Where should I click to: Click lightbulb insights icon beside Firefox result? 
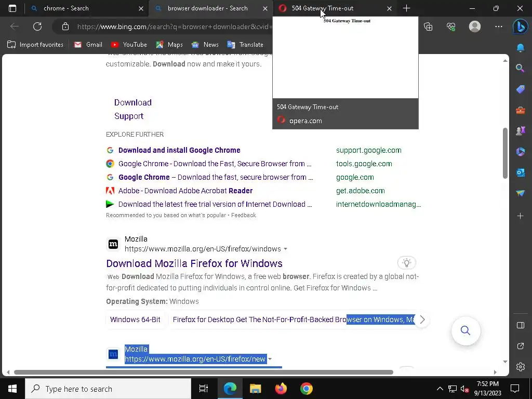pos(406,262)
